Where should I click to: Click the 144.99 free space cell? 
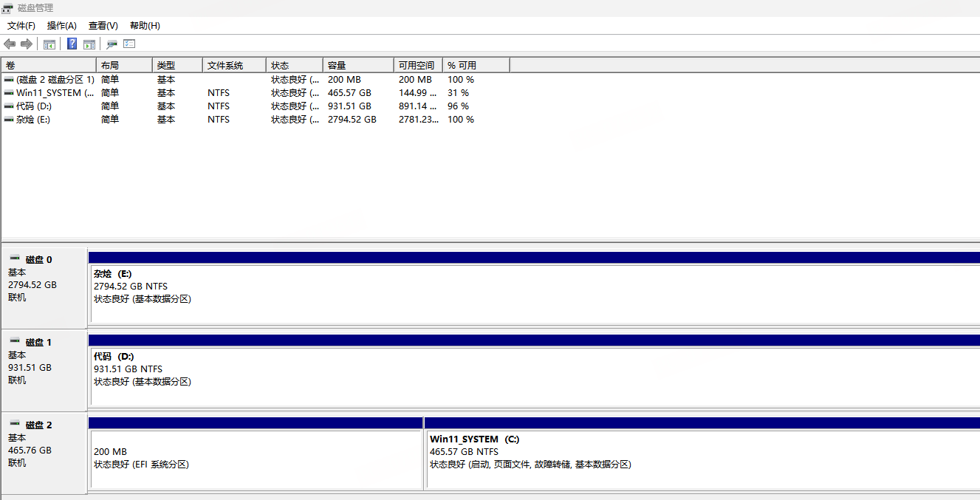point(418,92)
